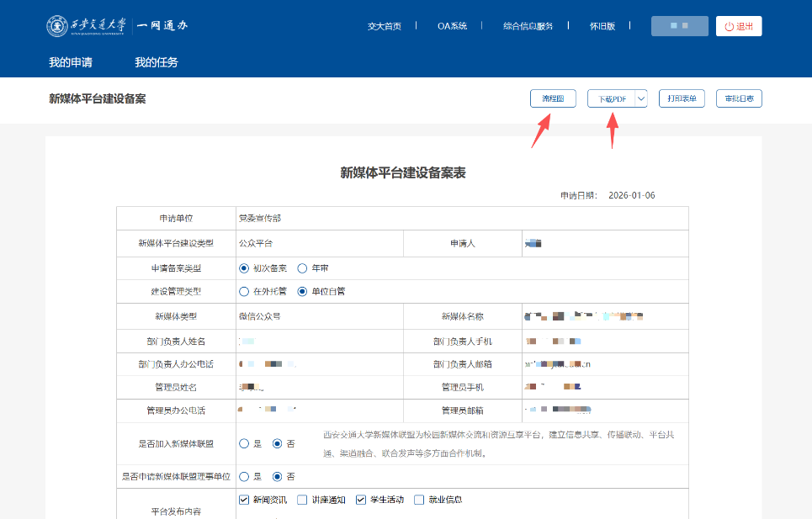Open 综合信息服务 in header
812x519 pixels.
(x=528, y=26)
